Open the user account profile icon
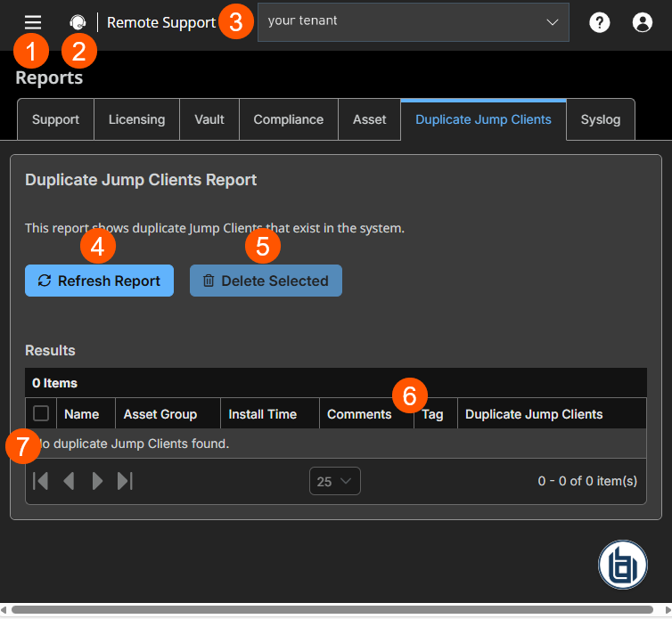Screen dimensions: 672x619 (642, 22)
